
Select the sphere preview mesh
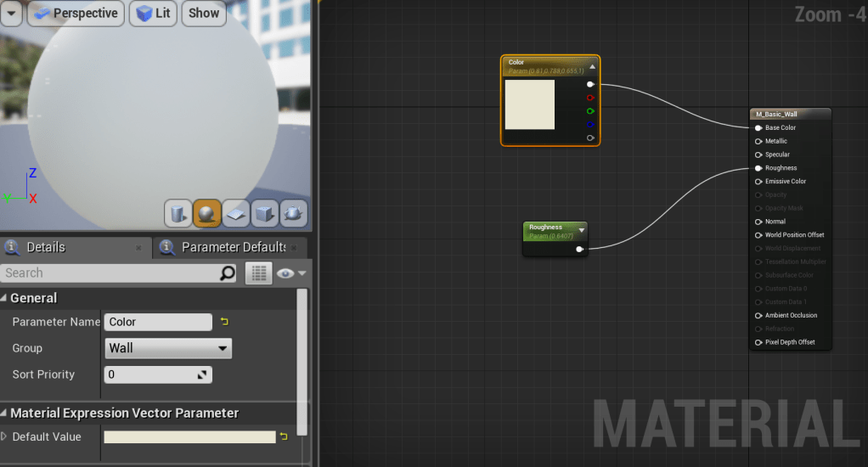coord(207,213)
